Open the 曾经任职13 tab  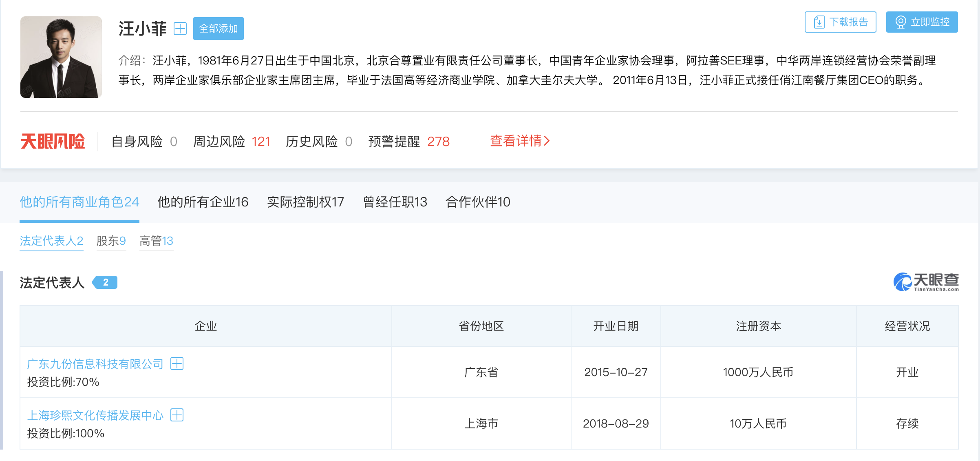tap(395, 202)
